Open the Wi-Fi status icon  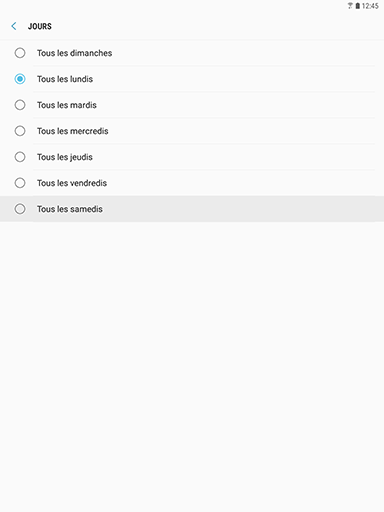pyautogui.click(x=350, y=6)
